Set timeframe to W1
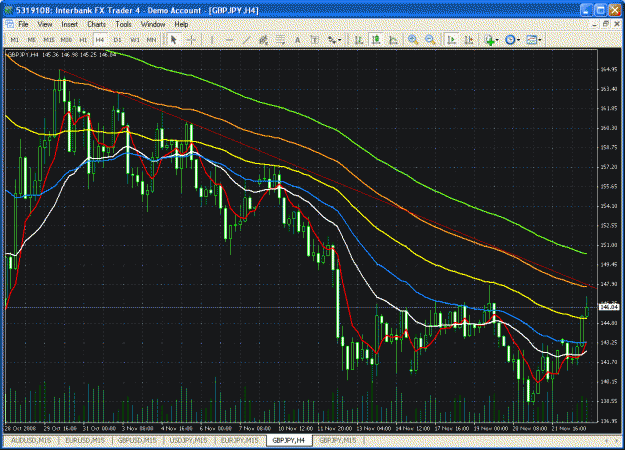The height and width of the screenshot is (450, 625). click(x=135, y=40)
